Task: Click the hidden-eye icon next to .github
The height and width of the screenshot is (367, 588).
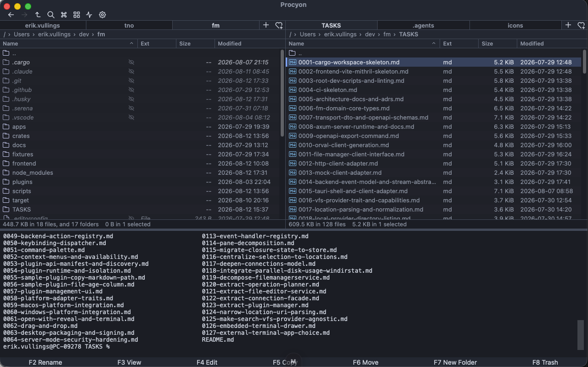Action: coord(131,90)
